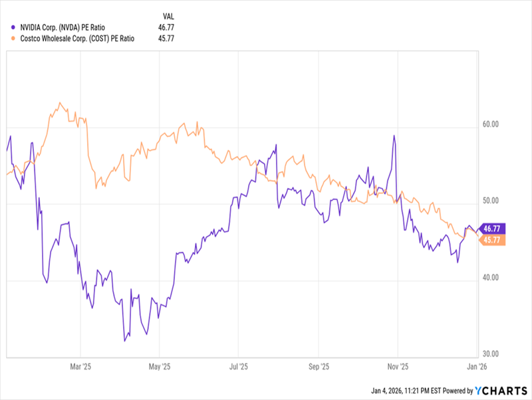Viewport: 532px width, 400px height.
Task: Click the Mar '25 x-axis label
Action: click(80, 365)
